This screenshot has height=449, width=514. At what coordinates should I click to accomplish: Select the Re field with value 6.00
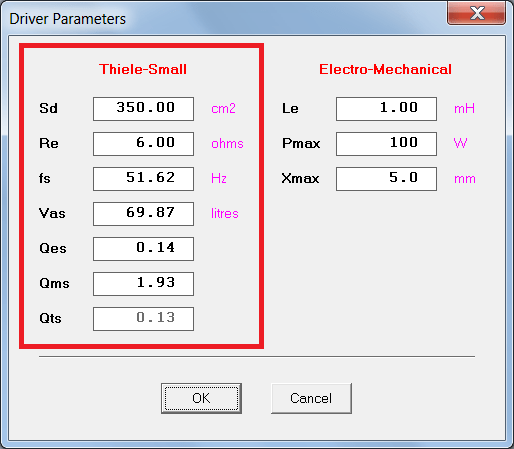pyautogui.click(x=143, y=144)
